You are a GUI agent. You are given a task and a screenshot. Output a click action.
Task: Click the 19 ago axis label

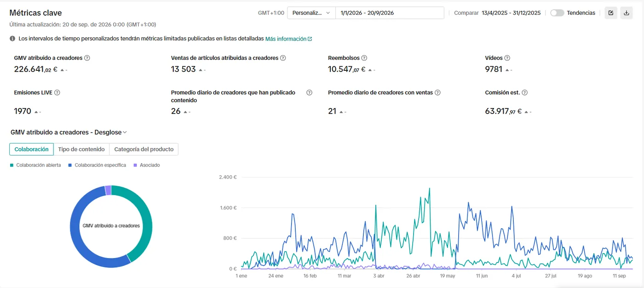point(585,276)
